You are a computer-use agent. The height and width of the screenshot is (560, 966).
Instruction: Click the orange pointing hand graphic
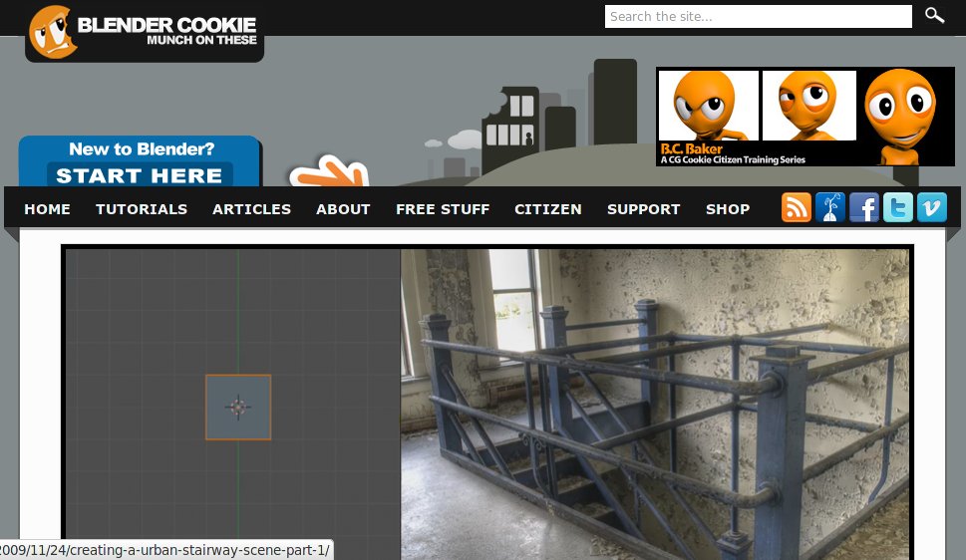coord(330,170)
